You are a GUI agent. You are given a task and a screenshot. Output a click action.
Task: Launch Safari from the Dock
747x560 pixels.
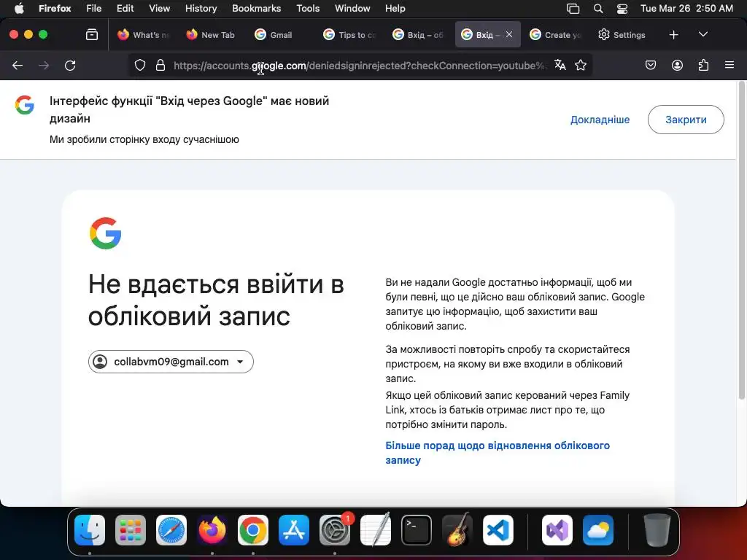coord(171,530)
